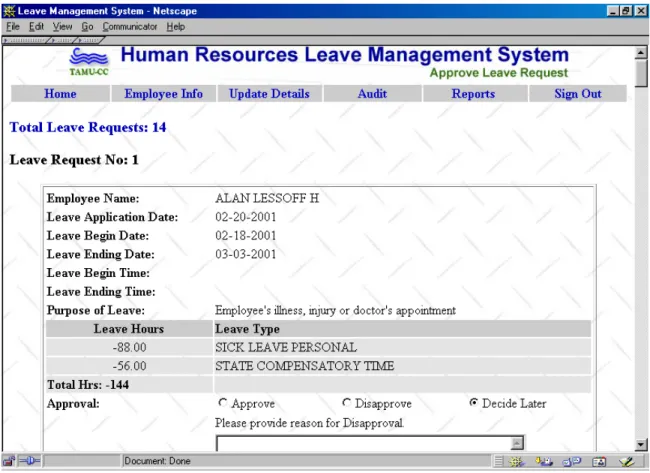Click the page scrollbar down arrow
The height and width of the screenshot is (473, 650).
pyautogui.click(x=641, y=445)
